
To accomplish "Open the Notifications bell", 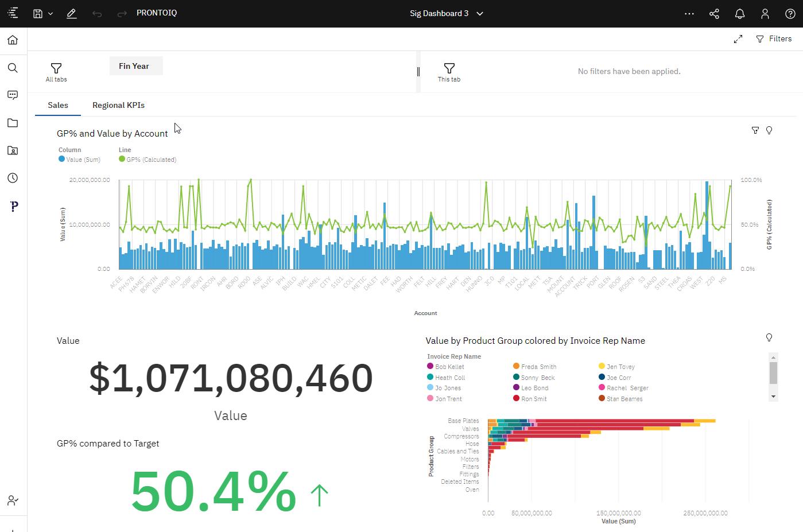I will [740, 13].
